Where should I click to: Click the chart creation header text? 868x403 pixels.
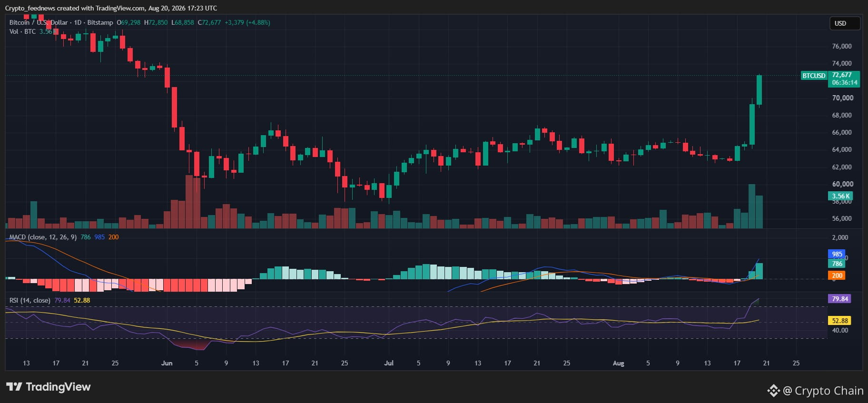point(111,8)
